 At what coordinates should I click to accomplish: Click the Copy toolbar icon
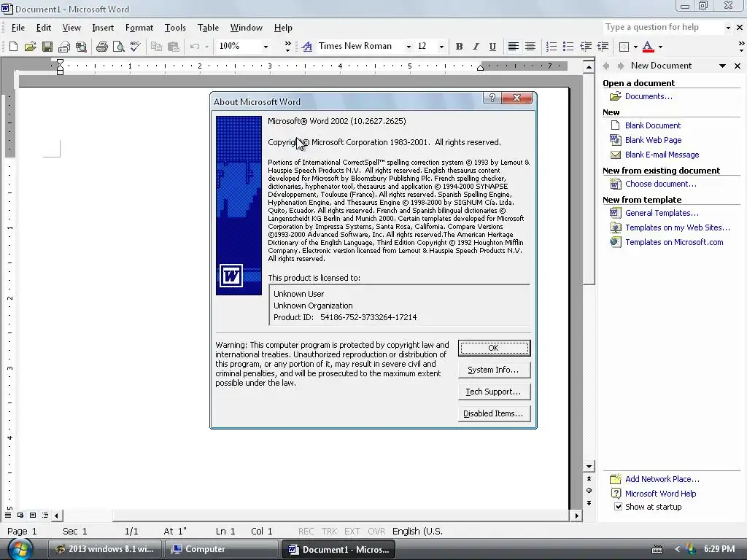156,46
